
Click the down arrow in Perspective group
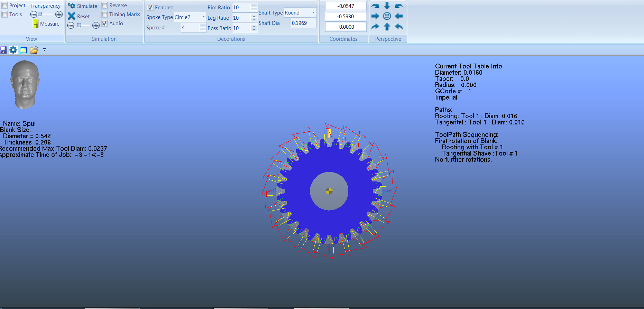387,6
